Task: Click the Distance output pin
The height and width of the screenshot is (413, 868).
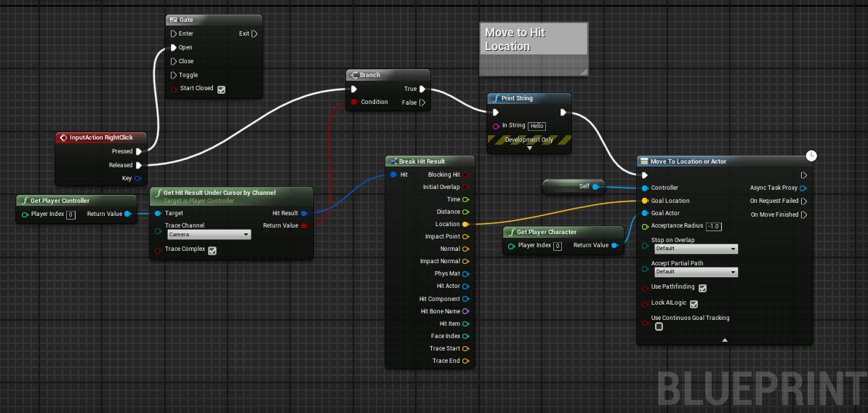Action: 465,212
